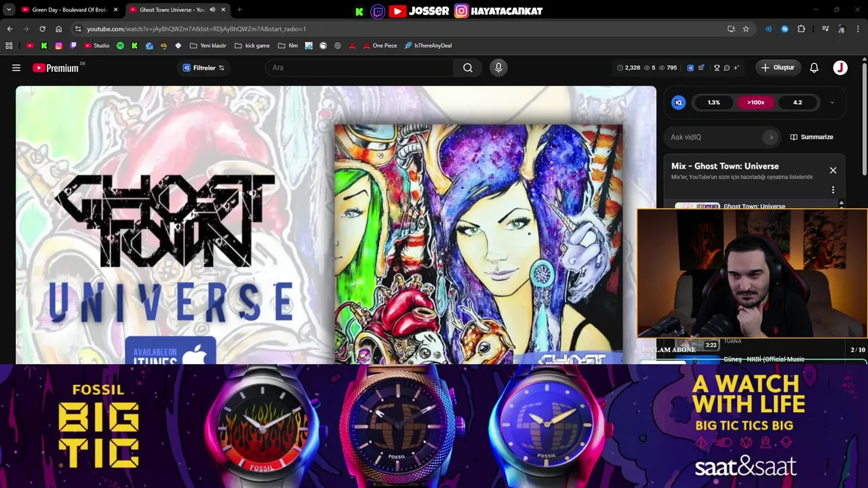The width and height of the screenshot is (868, 488).
Task: Click the blue vidIQ icon in YouTube header
Action: (690, 68)
